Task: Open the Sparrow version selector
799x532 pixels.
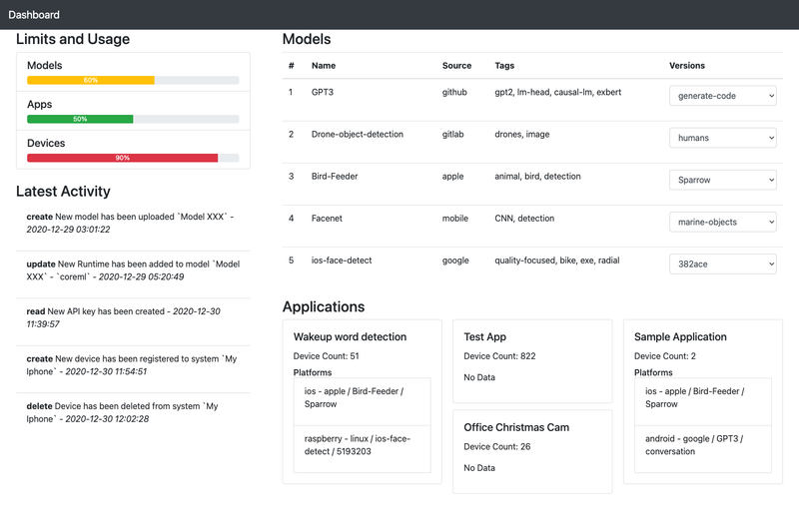Action: click(722, 180)
